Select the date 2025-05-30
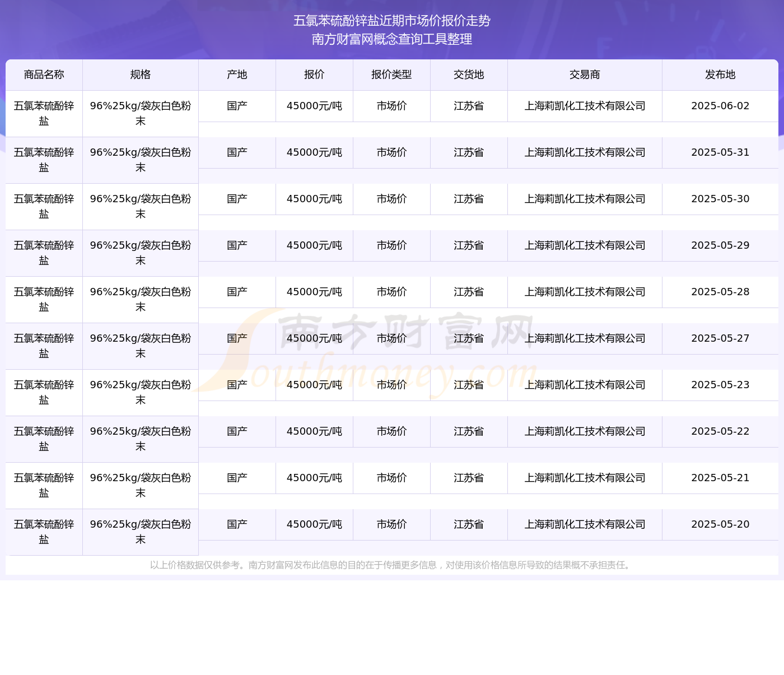The image size is (784, 675). 720,199
